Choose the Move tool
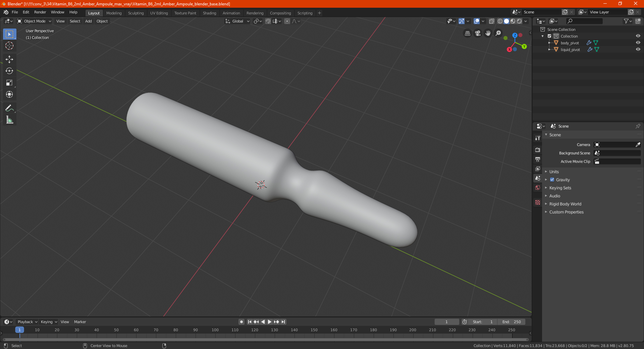 [9, 59]
